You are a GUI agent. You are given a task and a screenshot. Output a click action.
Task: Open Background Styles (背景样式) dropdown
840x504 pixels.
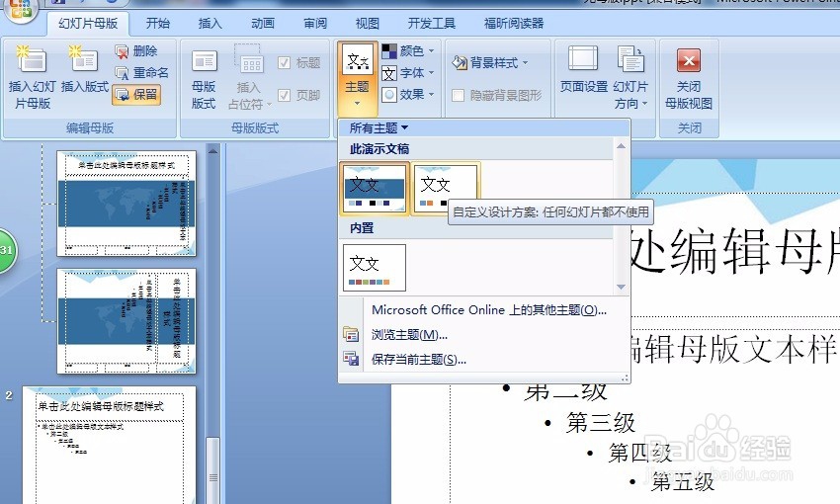pyautogui.click(x=491, y=62)
